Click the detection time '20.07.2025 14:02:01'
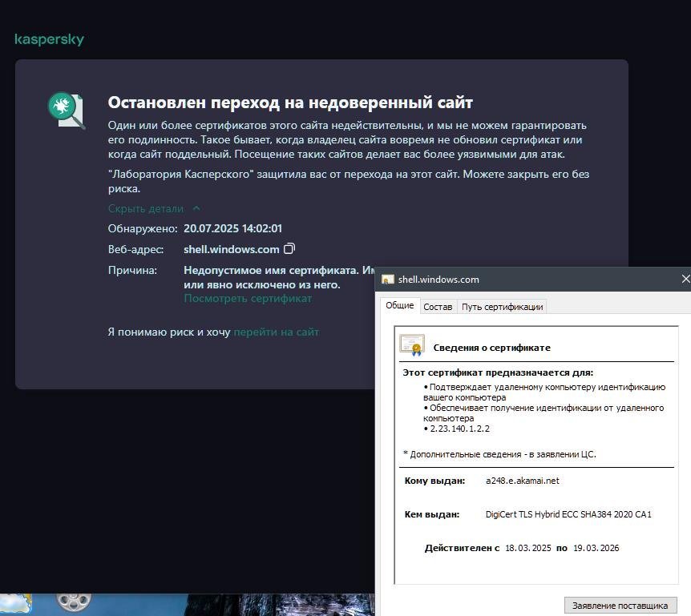 232,228
